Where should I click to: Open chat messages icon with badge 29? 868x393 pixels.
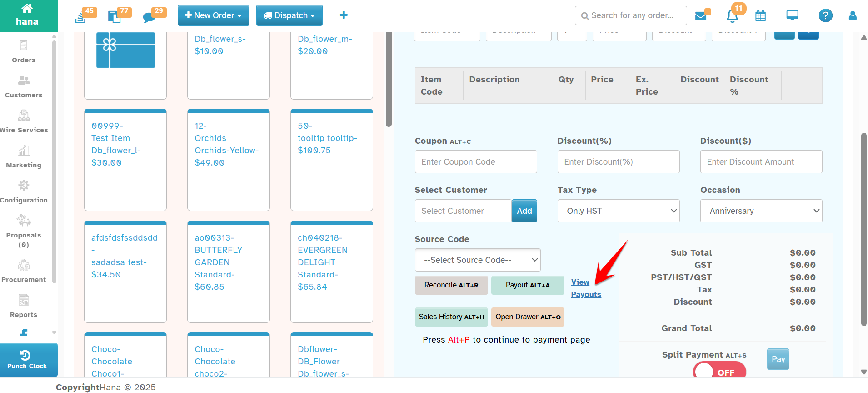point(149,18)
